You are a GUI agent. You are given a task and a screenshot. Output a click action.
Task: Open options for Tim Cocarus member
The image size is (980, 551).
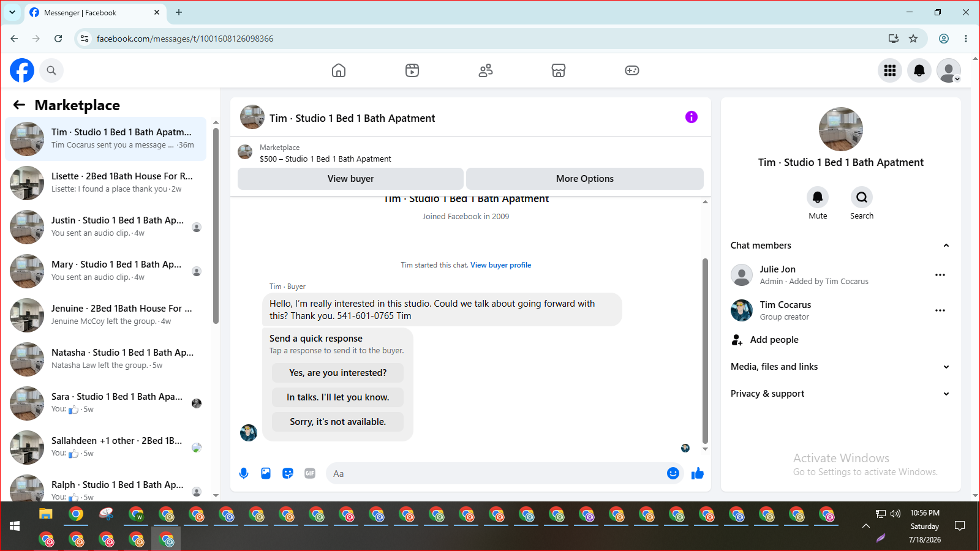tap(940, 310)
